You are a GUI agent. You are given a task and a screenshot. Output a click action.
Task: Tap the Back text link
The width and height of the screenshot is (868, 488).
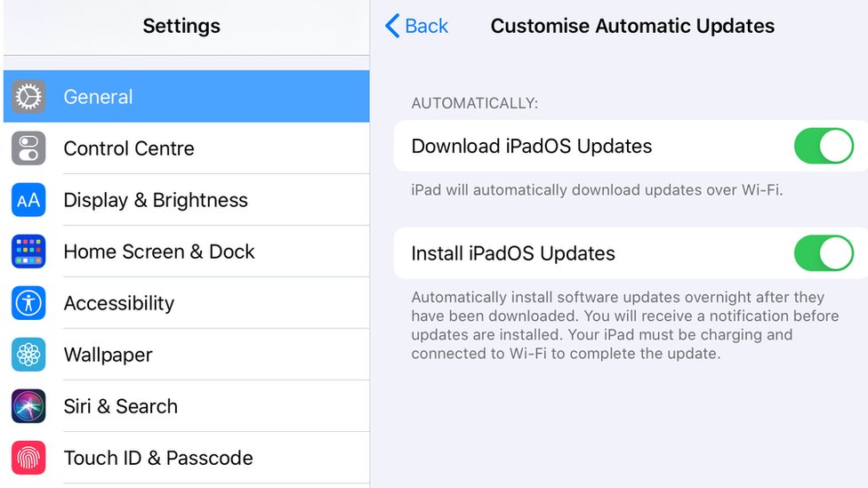coord(426,26)
